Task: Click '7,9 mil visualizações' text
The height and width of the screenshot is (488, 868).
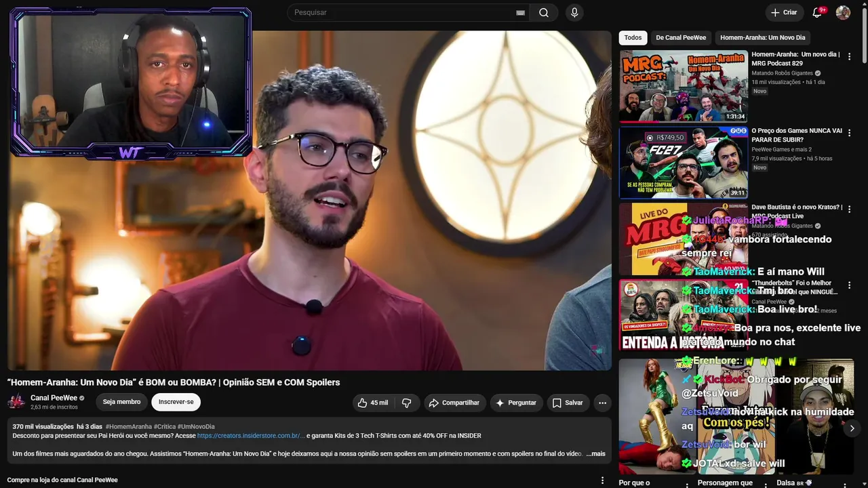Action: (776, 159)
